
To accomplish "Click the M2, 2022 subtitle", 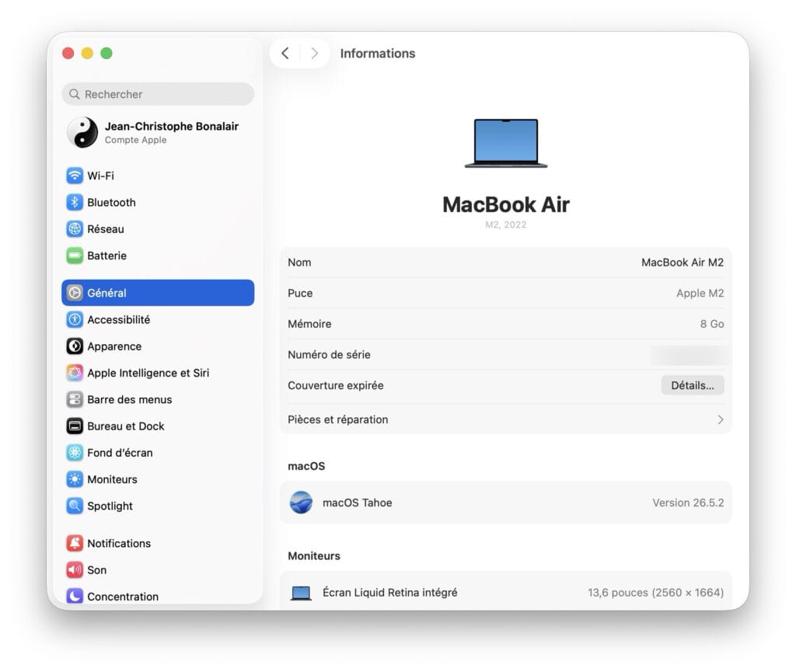I will pos(505,225).
